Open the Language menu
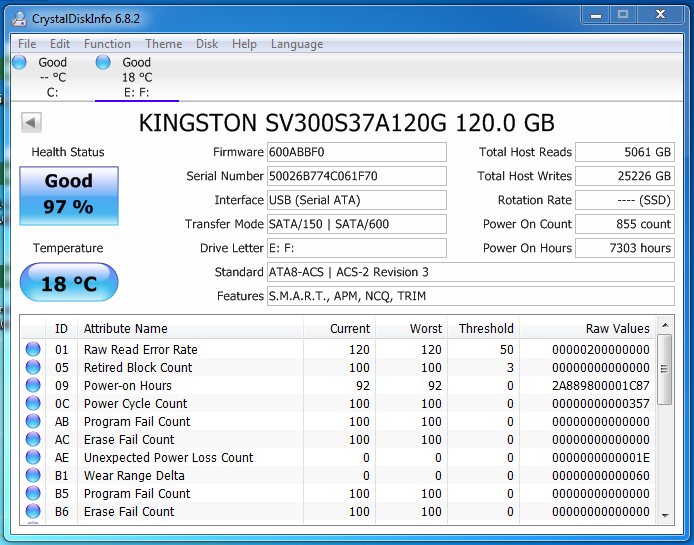The height and width of the screenshot is (545, 694). tap(297, 44)
